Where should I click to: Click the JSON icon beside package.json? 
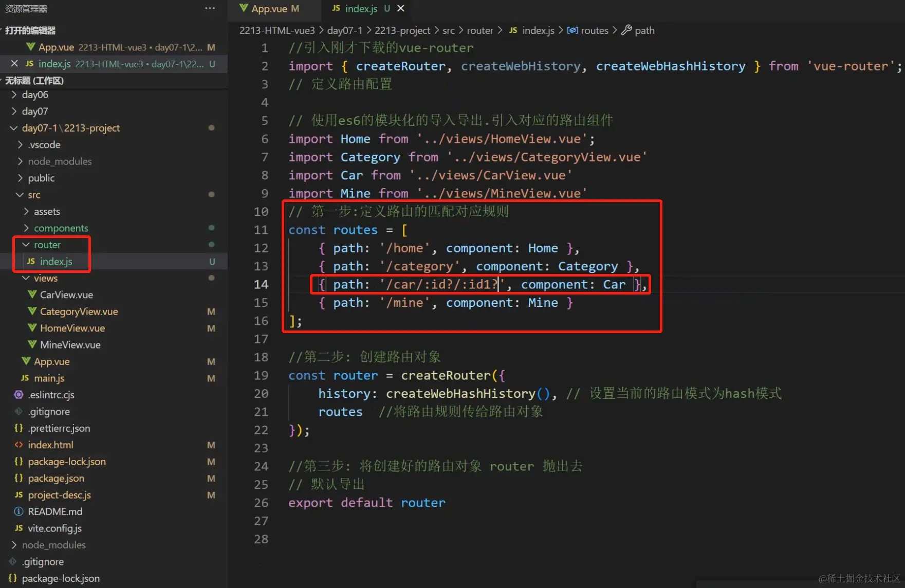[x=19, y=478]
